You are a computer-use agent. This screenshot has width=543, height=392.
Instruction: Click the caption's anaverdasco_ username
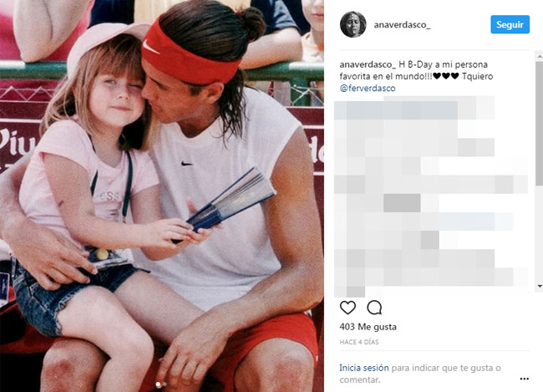pyautogui.click(x=368, y=65)
